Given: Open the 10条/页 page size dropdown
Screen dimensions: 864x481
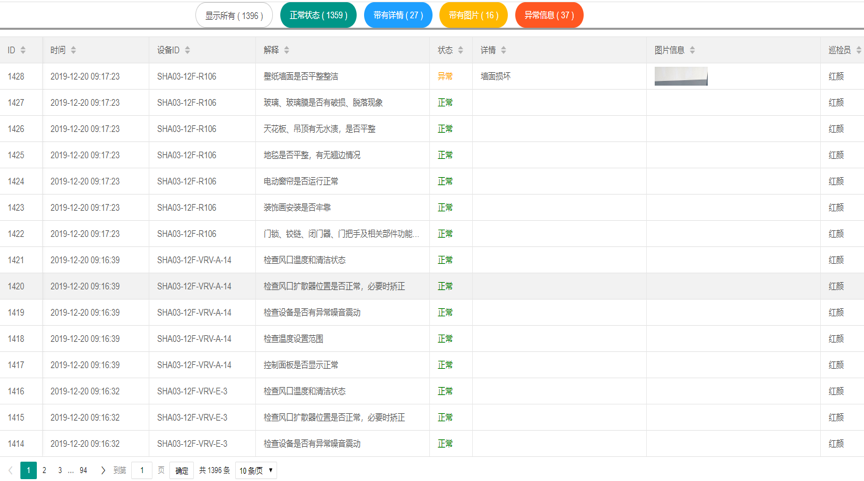Looking at the screenshot, I should [x=256, y=470].
